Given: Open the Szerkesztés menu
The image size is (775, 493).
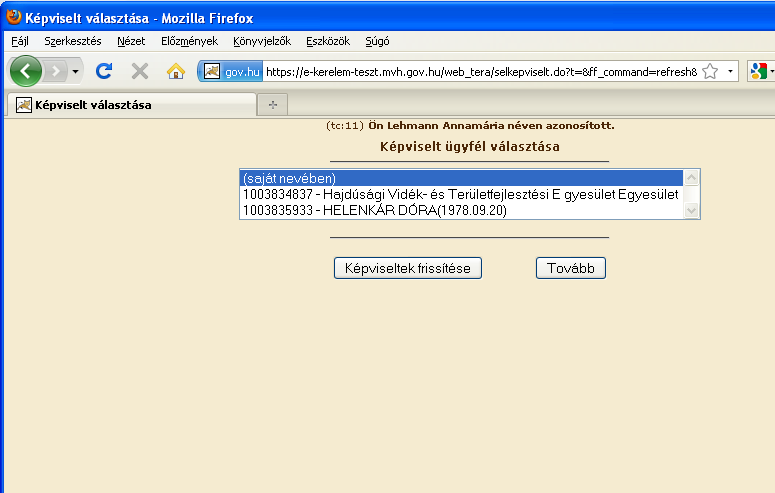Looking at the screenshot, I should pyautogui.click(x=73, y=41).
